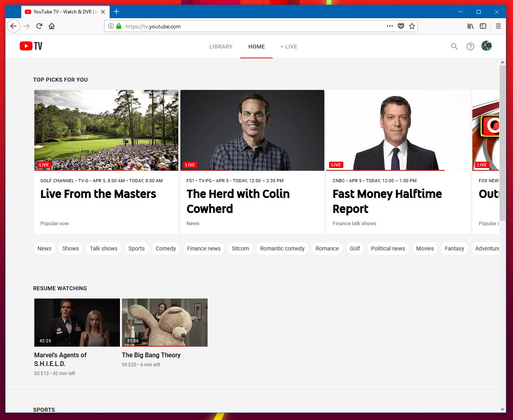Go to the Firefox home page
Viewport: 513px width, 420px height.
click(x=52, y=26)
